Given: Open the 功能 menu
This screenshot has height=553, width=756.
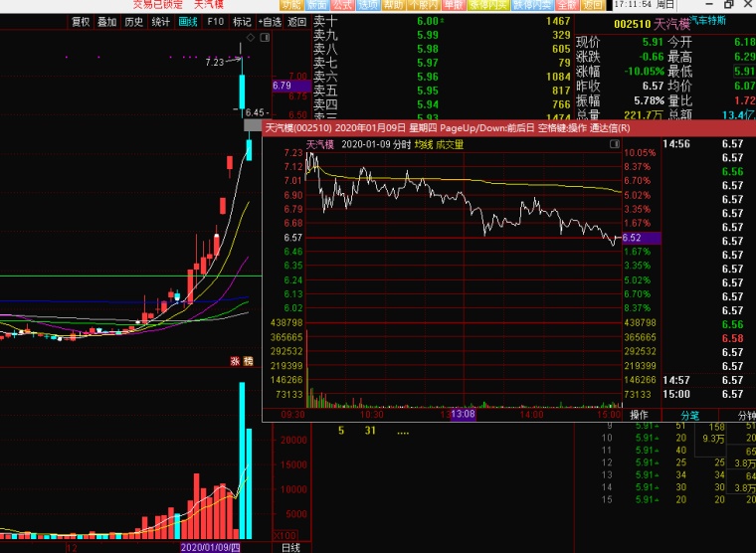Looking at the screenshot, I should pos(290,5).
